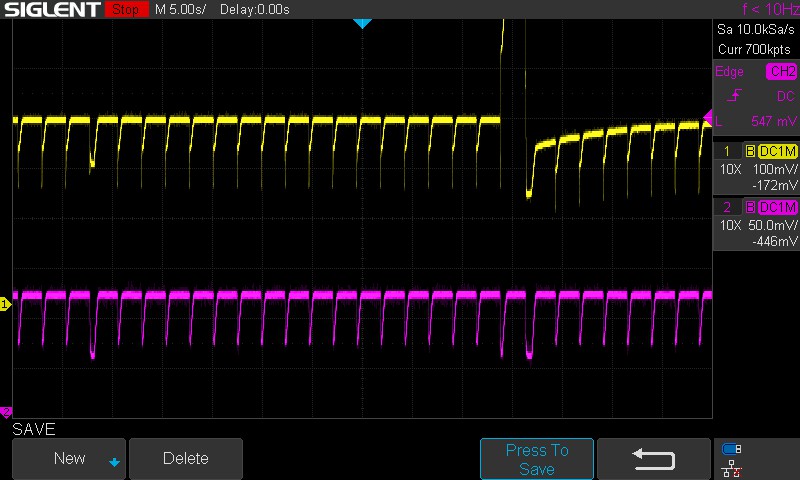Click the yellow channel 1 ground marker

pos(5,305)
